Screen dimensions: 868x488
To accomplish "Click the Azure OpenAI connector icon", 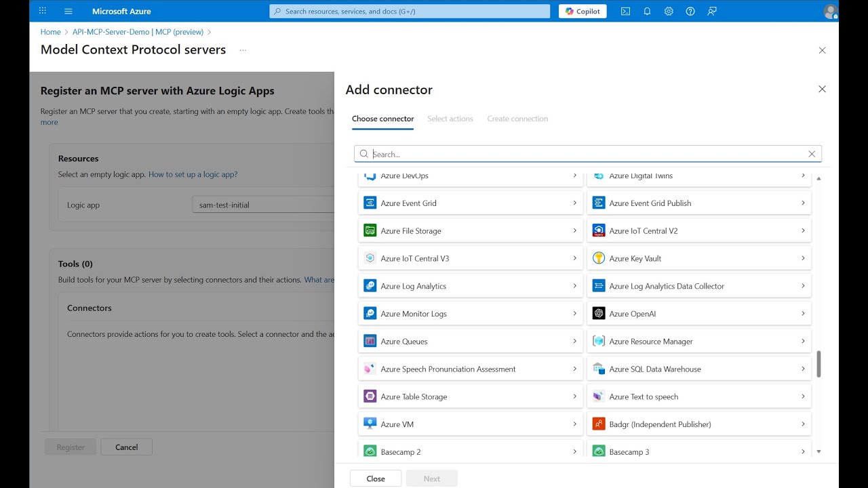I will pyautogui.click(x=598, y=313).
